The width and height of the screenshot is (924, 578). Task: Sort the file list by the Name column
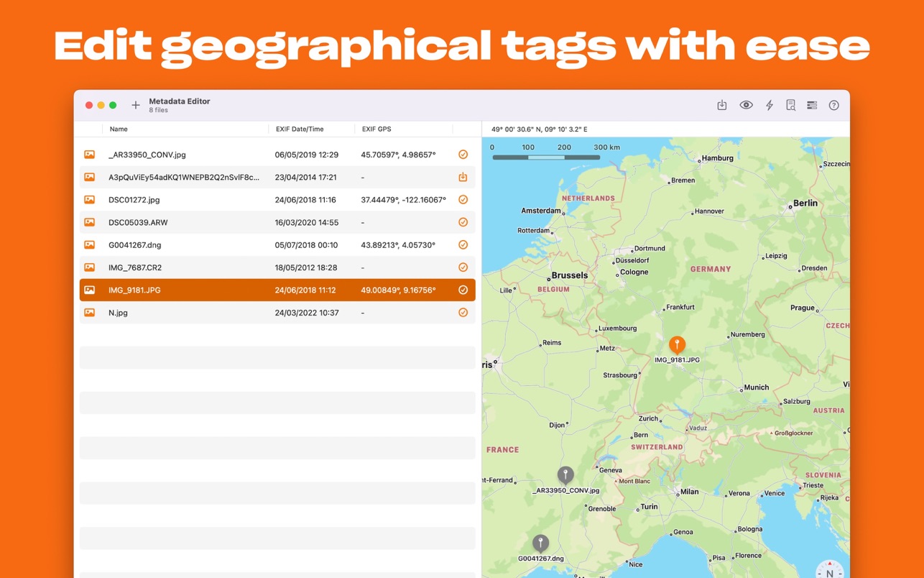point(119,129)
